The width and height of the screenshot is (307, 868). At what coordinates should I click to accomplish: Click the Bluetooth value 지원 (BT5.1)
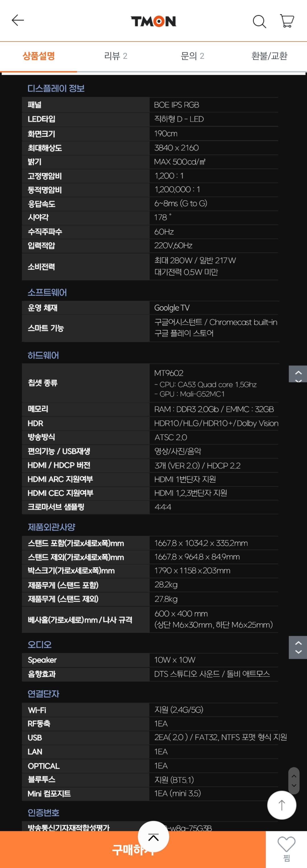click(x=174, y=780)
